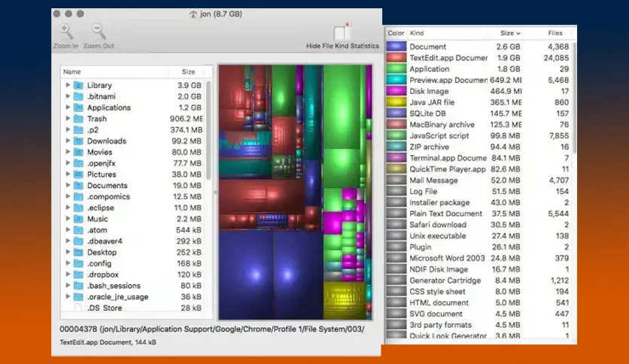Select the .compomics row
Viewport: 629px width, 364px height.
click(x=134, y=196)
